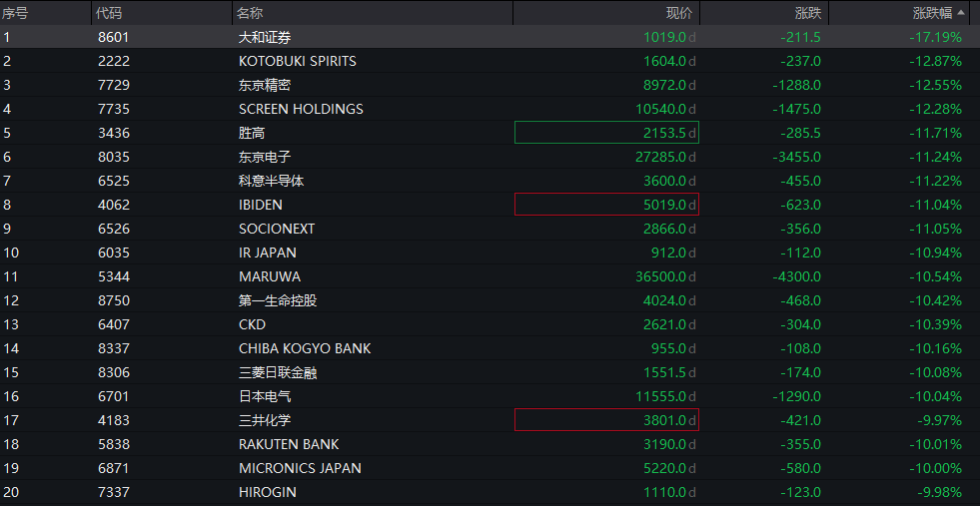
Task: Click the boxed price 5019.0 for IBIDEN
Action: tap(606, 205)
